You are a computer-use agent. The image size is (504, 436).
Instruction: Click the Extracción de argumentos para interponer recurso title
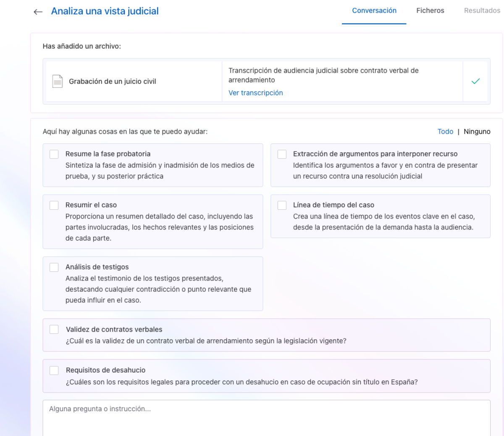(x=375, y=154)
